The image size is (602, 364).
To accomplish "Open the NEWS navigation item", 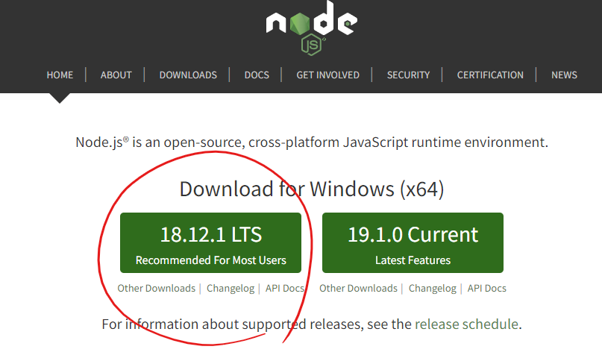I will pos(564,75).
